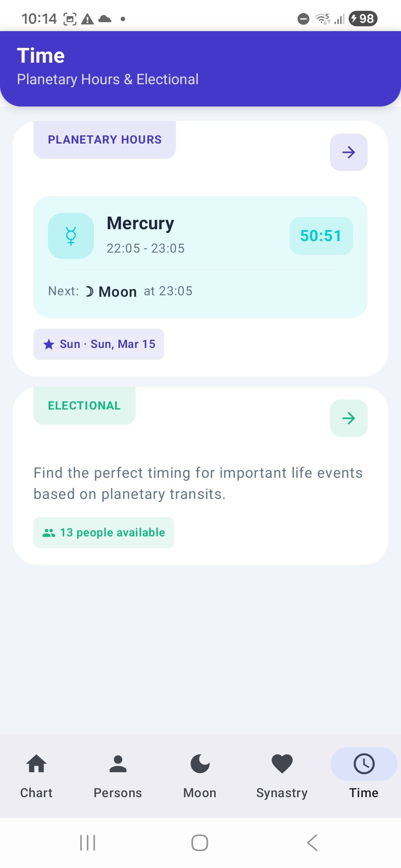Tap the 50:51 countdown timer badge
This screenshot has height=868, width=401.
321,236
